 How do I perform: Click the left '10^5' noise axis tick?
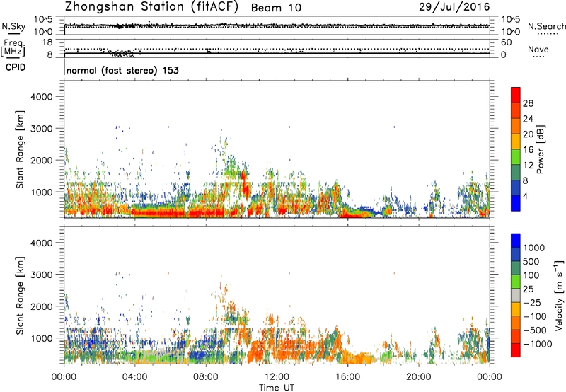43,20
